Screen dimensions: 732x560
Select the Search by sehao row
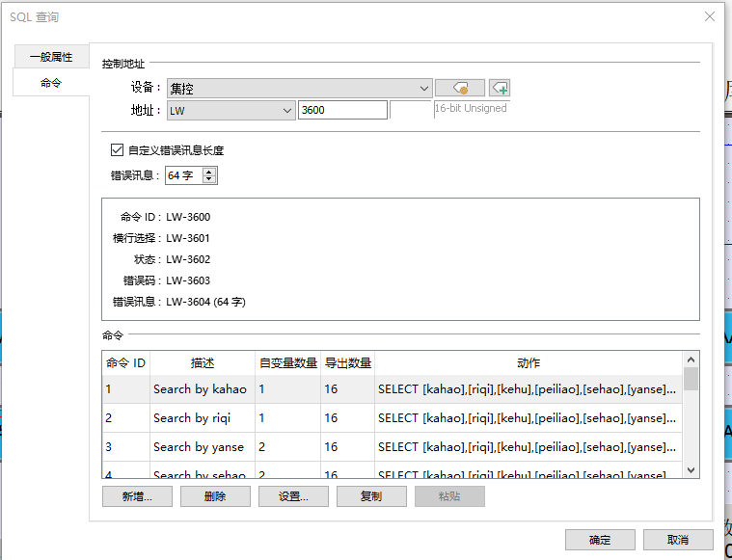point(393,471)
